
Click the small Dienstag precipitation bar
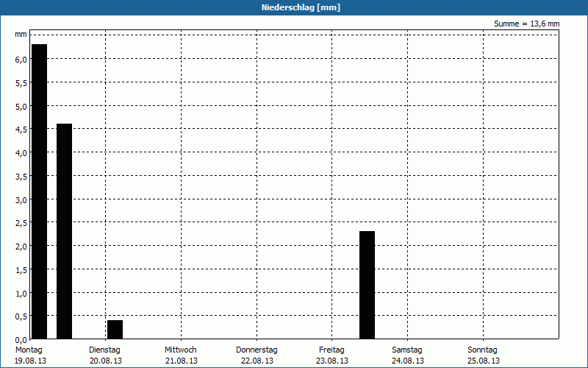(115, 329)
